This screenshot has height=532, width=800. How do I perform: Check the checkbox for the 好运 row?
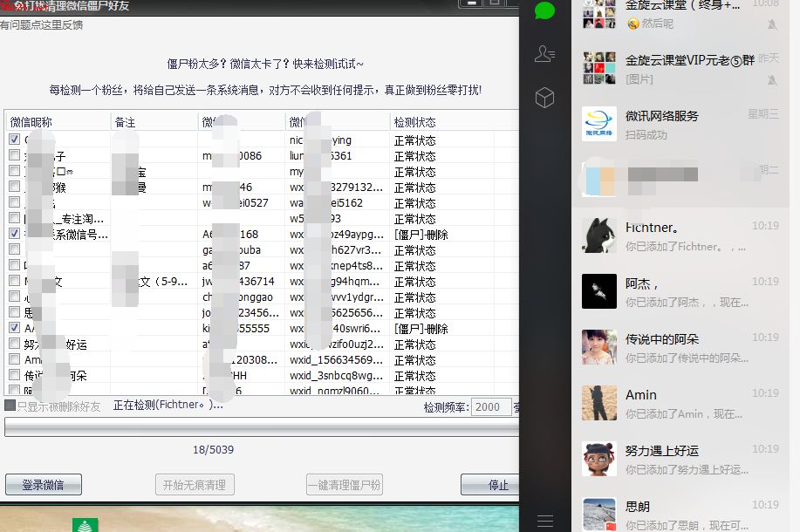coord(14,344)
